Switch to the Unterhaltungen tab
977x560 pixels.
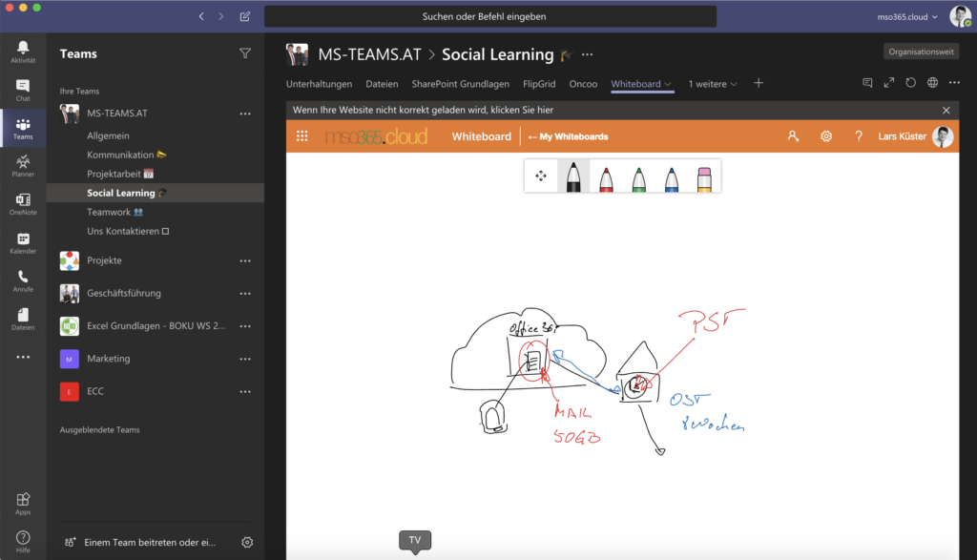(319, 83)
